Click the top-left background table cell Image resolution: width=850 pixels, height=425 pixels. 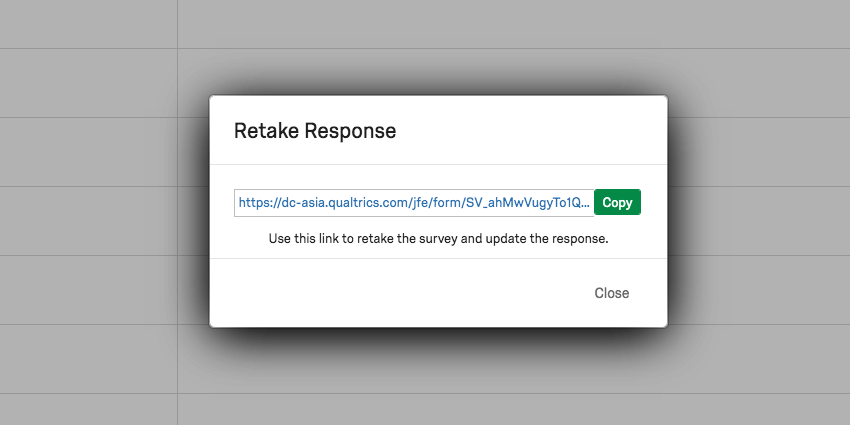click(88, 24)
